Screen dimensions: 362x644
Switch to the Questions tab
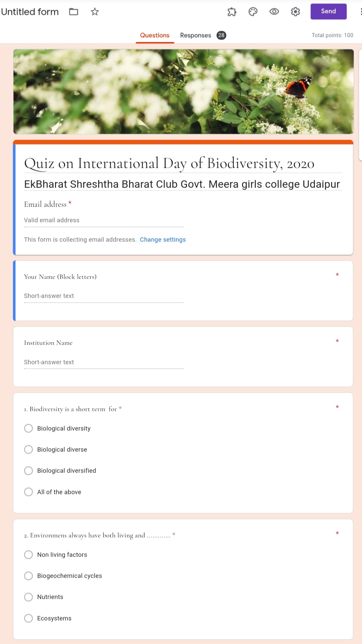coord(155,35)
